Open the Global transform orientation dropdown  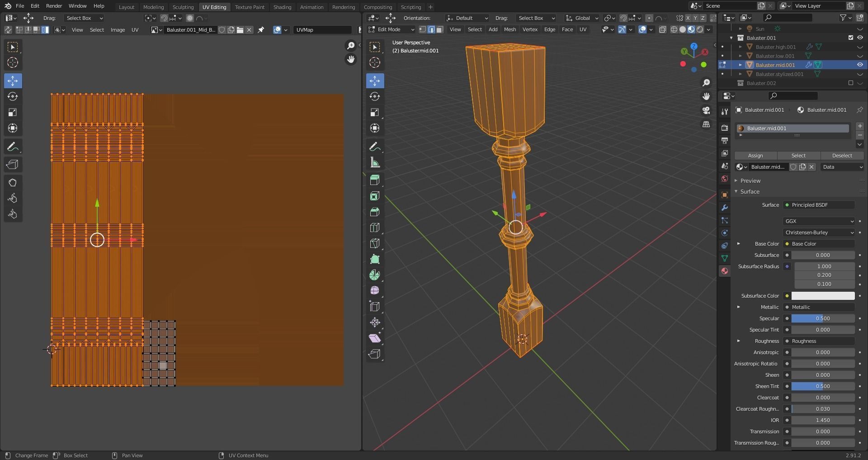coord(582,18)
